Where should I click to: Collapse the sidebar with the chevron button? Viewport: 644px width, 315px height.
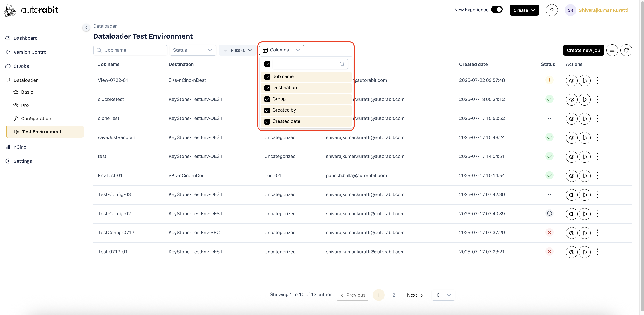click(86, 27)
